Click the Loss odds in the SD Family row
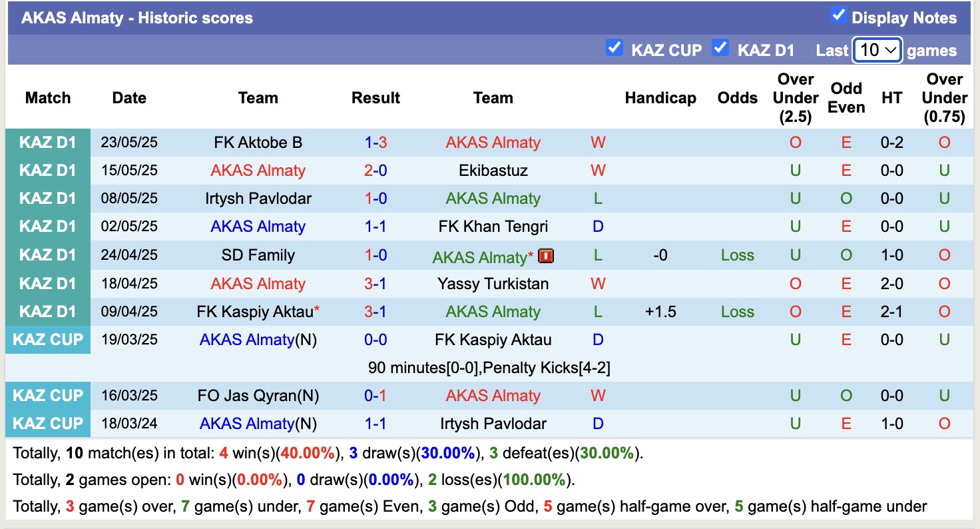980x529 pixels. pos(737,255)
